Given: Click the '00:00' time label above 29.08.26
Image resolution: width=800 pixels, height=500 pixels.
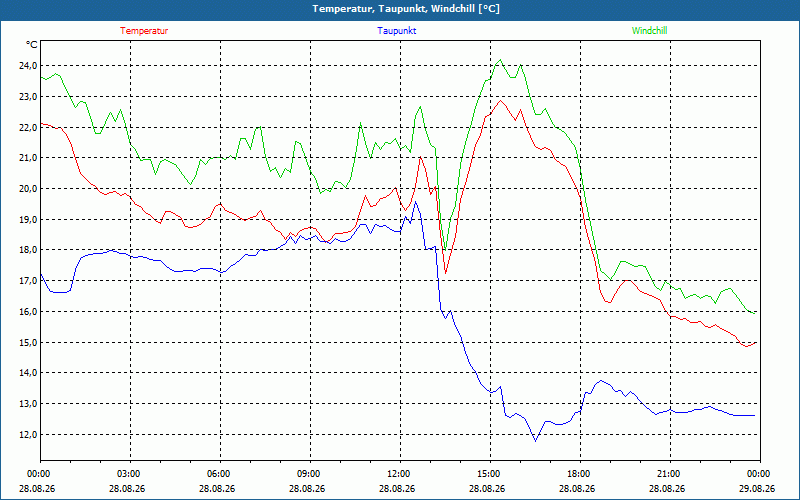Looking at the screenshot, I should tap(758, 474).
